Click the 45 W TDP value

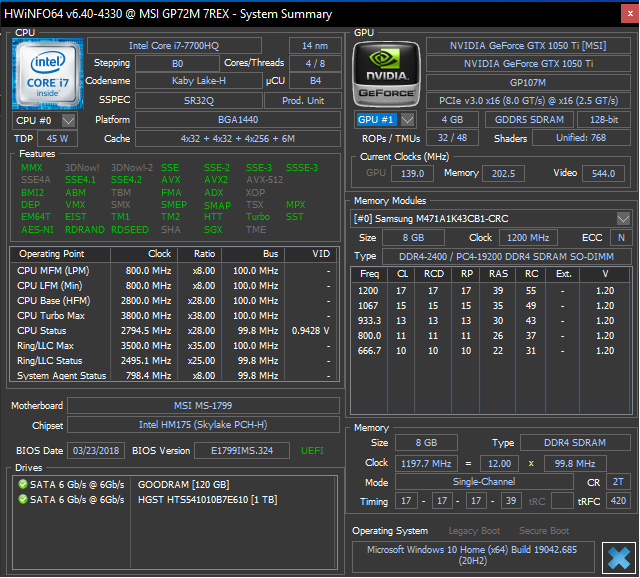coord(57,139)
